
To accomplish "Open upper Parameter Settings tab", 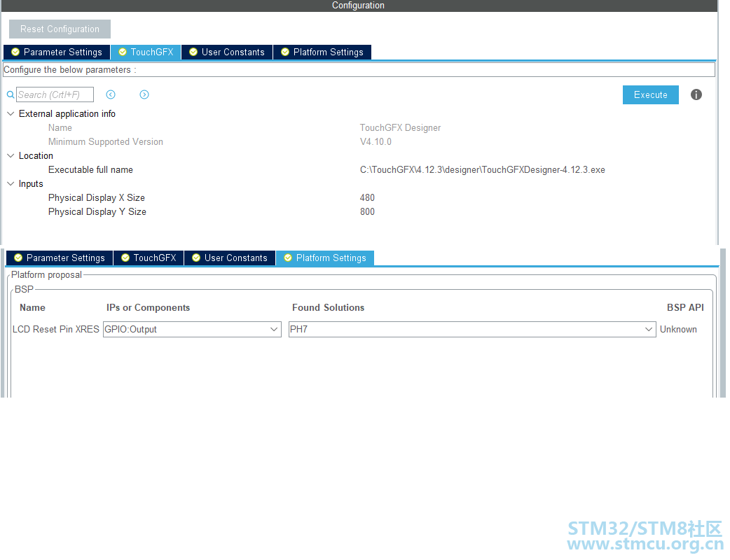I will point(57,52).
